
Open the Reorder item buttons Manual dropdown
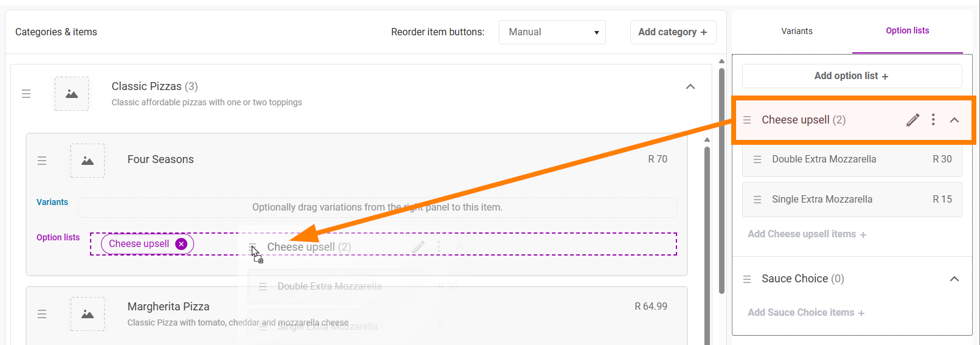coord(552,32)
